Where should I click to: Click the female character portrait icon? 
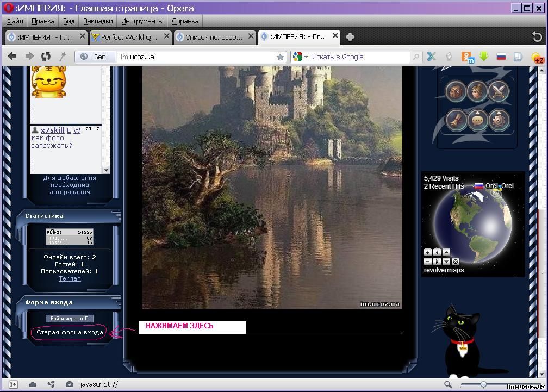pyautogui.click(x=477, y=91)
